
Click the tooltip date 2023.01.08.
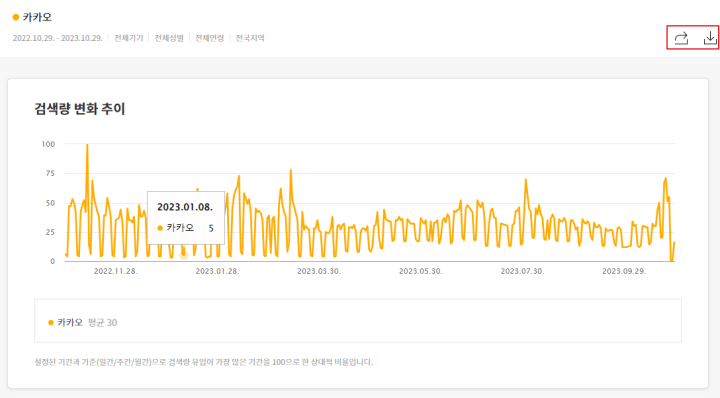click(x=185, y=207)
